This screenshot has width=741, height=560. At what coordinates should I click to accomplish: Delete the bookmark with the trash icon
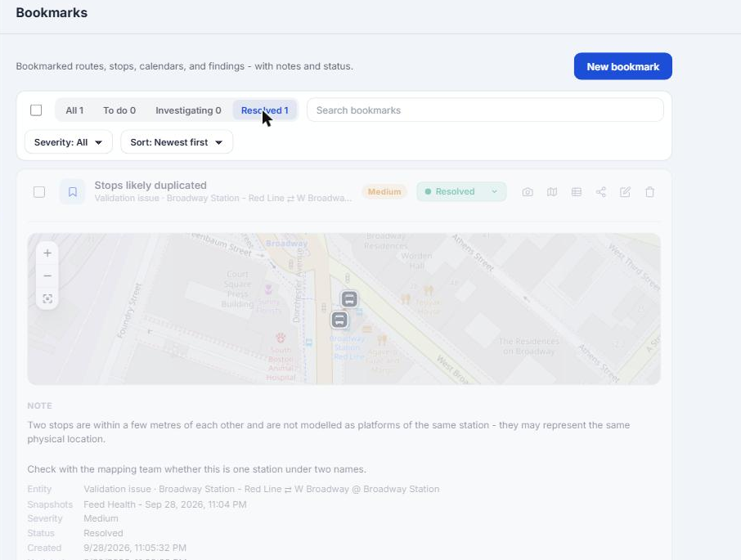click(x=649, y=192)
